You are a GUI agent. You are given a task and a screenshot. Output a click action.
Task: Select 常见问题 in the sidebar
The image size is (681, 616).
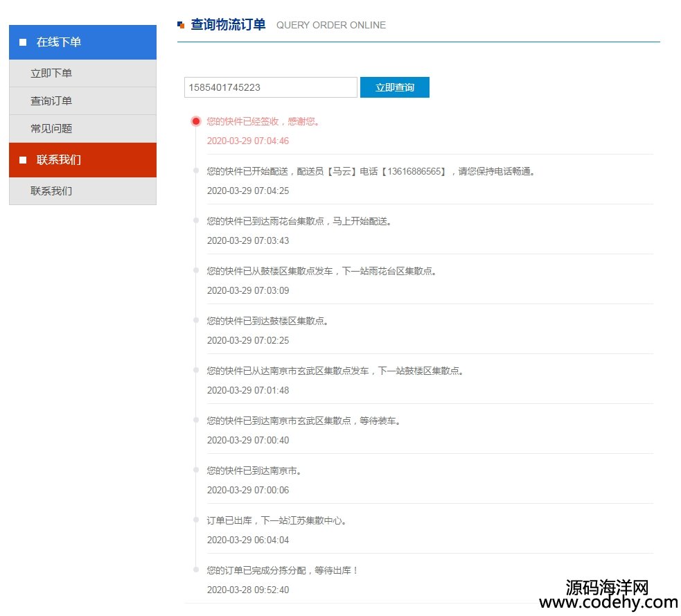tap(51, 129)
